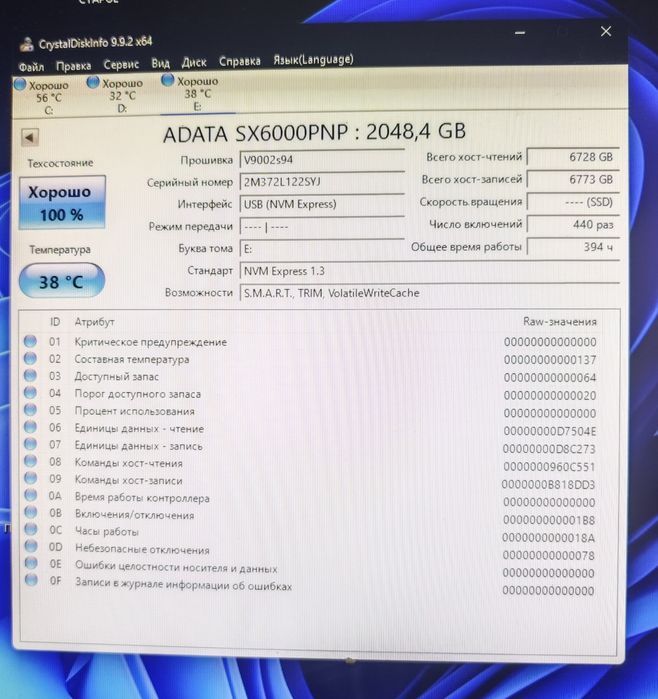This screenshot has width=658, height=699.
Task: Click the Атрибут column header
Action: [x=95, y=322]
